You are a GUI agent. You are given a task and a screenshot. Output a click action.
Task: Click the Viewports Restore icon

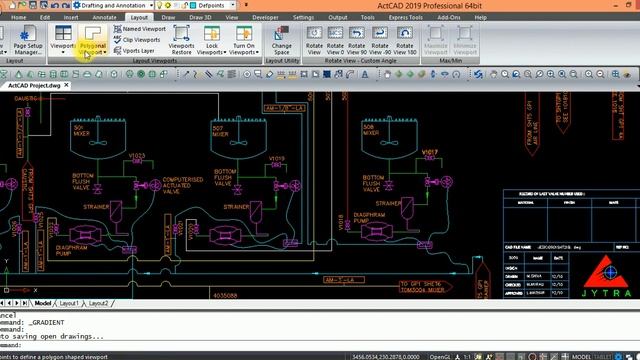tap(181, 33)
